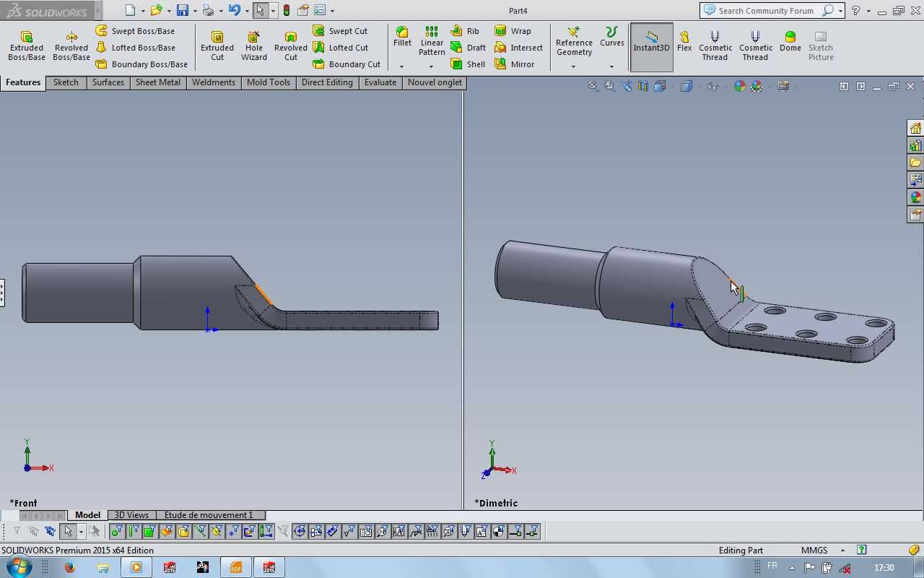
Task: Select the Fillet tool
Action: pos(402,38)
